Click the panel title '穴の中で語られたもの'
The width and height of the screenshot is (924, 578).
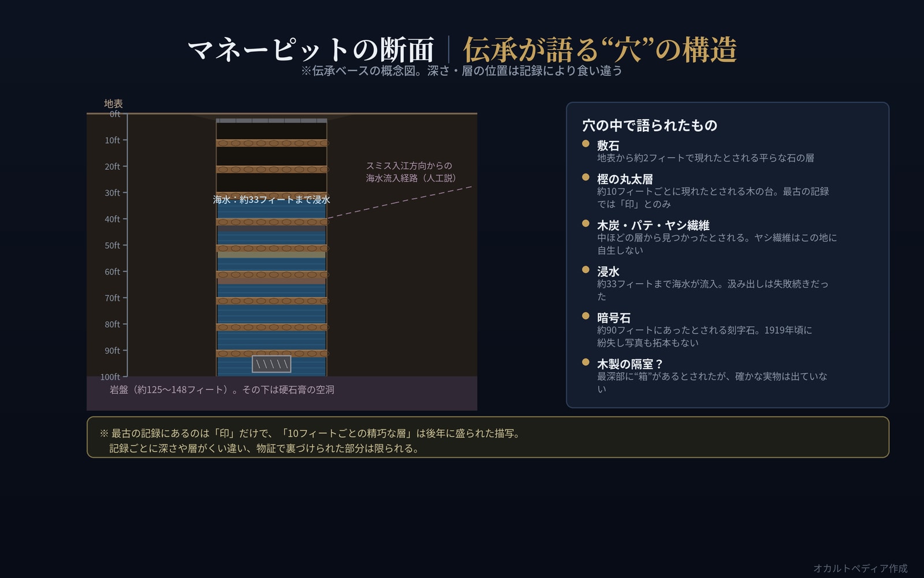tap(650, 125)
